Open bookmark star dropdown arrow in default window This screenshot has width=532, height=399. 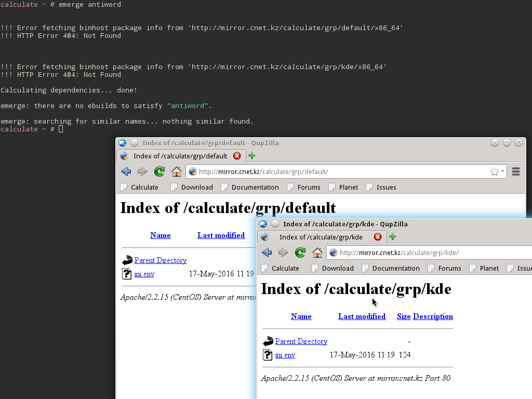(x=502, y=171)
